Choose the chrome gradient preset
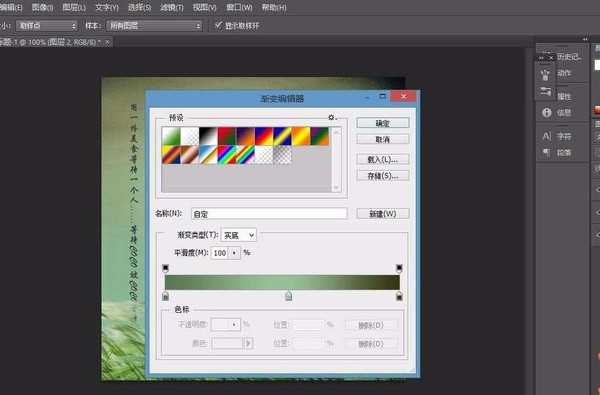600x395 pixels. (x=208, y=155)
